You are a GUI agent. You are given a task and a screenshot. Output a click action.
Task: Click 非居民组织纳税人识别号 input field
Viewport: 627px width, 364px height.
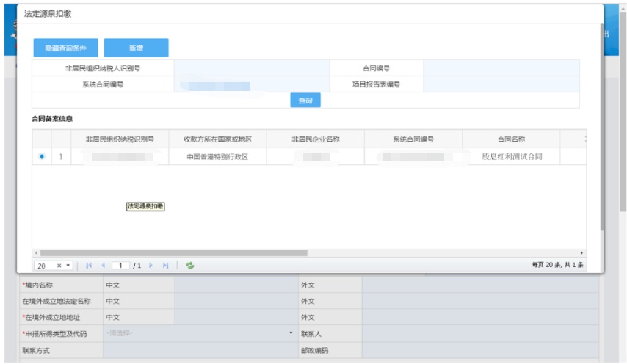point(252,68)
